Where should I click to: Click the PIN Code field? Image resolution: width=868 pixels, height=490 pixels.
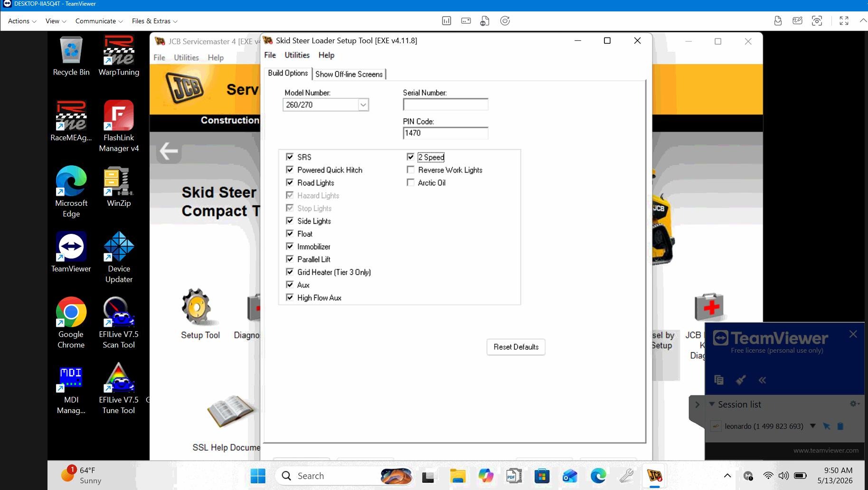(x=445, y=133)
